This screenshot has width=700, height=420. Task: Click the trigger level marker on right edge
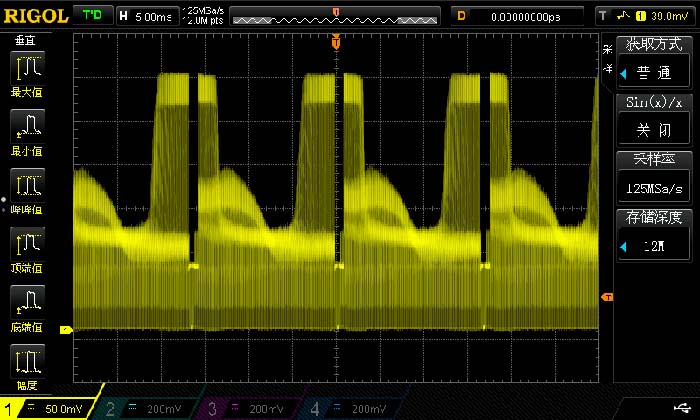coord(606,297)
